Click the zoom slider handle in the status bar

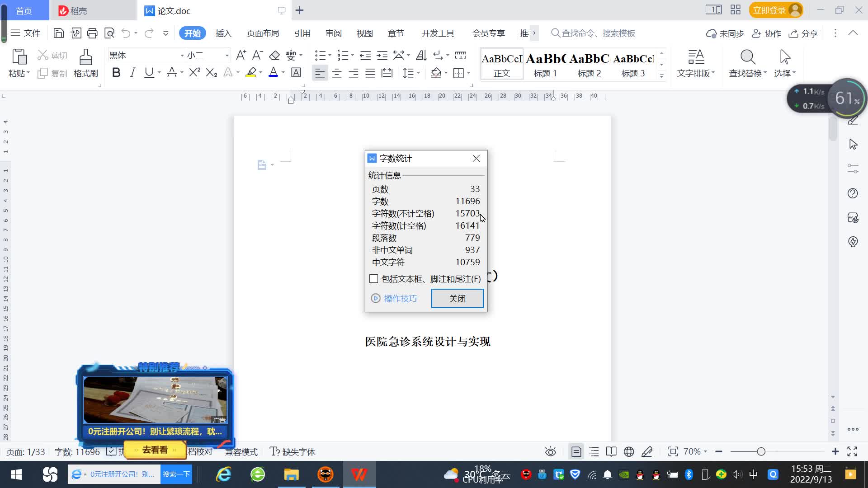[761, 451]
